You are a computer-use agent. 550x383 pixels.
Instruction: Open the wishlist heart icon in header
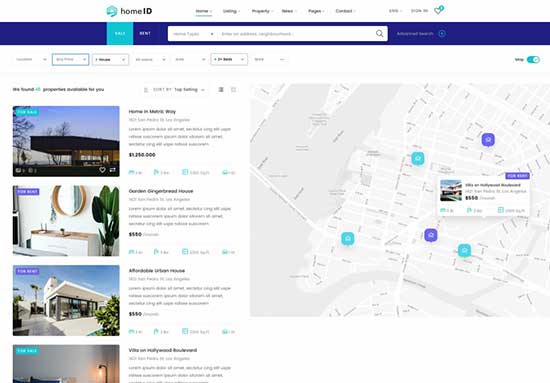point(437,11)
